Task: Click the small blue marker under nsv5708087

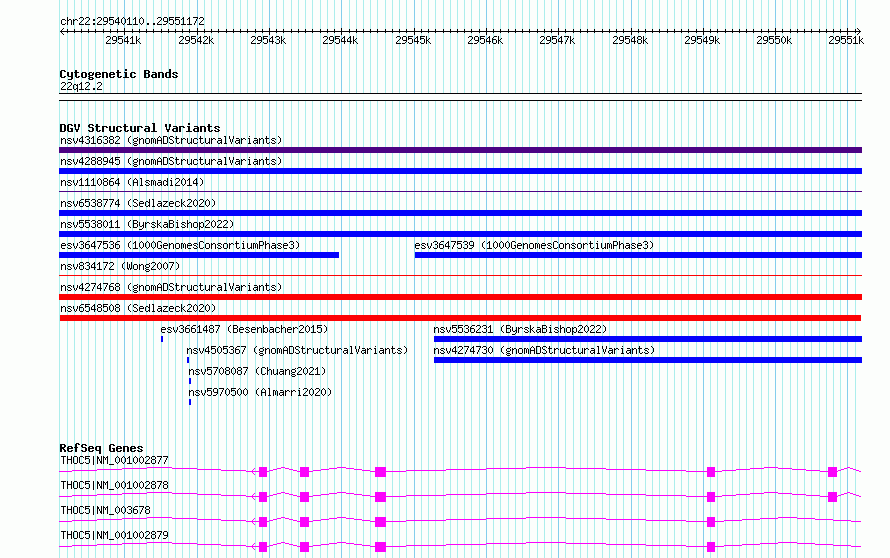Action: point(190,381)
